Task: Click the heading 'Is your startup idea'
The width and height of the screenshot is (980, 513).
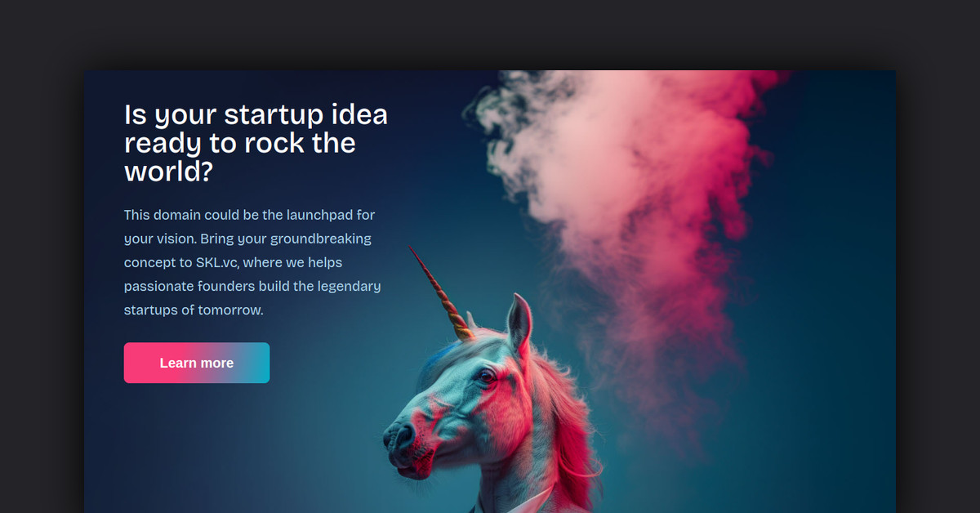Action: pyautogui.click(x=256, y=114)
